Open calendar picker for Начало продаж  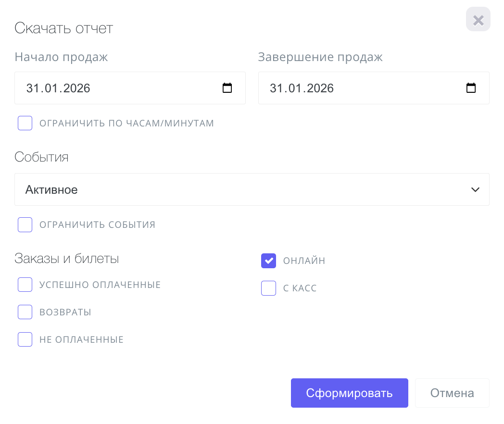click(227, 88)
